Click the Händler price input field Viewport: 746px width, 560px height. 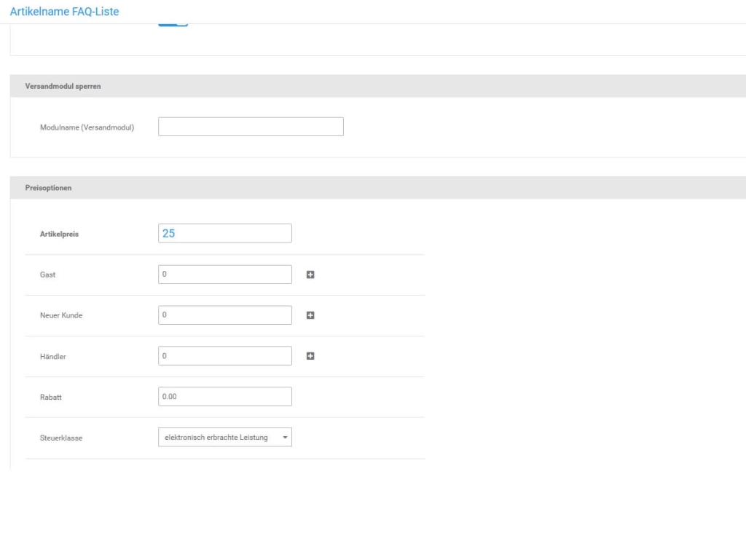[x=224, y=355]
